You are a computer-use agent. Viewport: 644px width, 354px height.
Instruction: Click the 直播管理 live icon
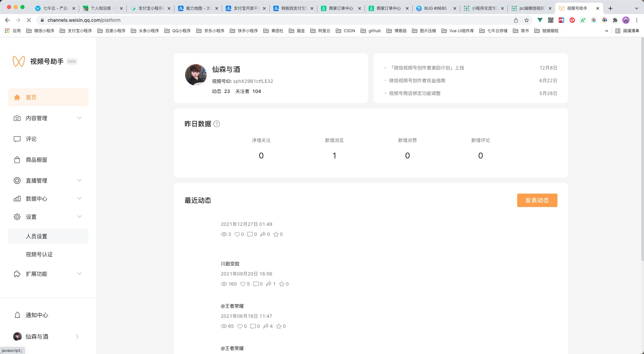click(17, 181)
